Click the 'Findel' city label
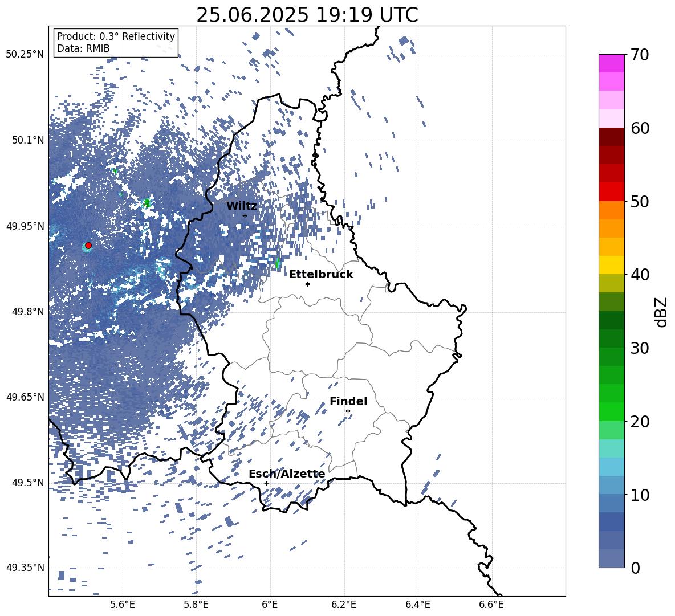The height and width of the screenshot is (616, 675). (x=348, y=401)
